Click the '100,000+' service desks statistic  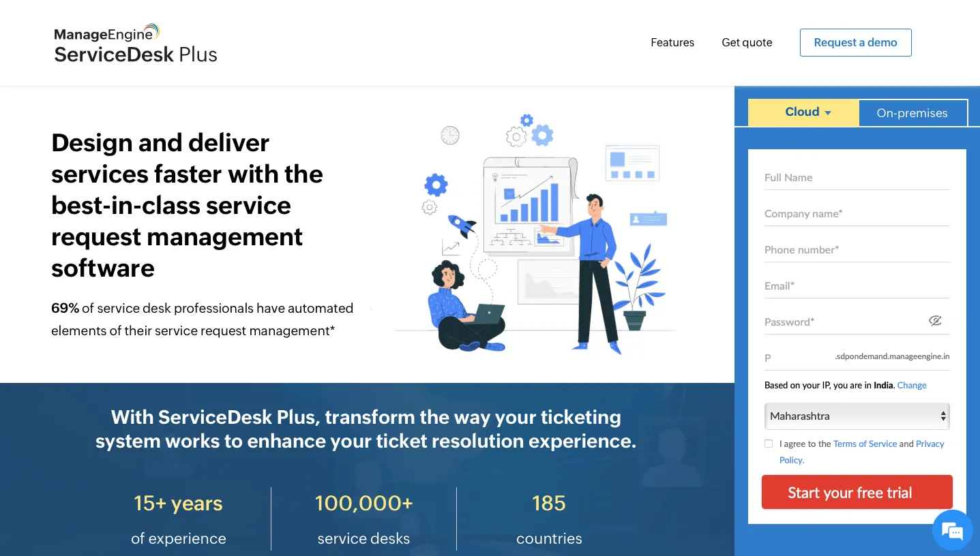coord(363,503)
